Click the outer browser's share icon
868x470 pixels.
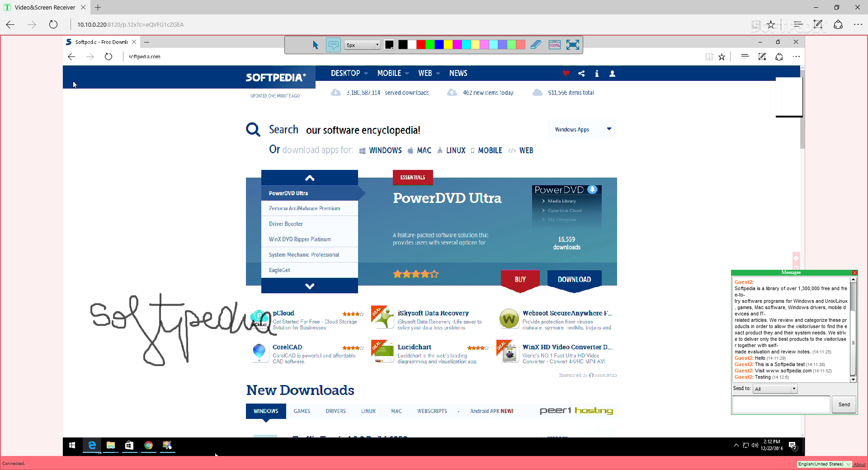838,24
